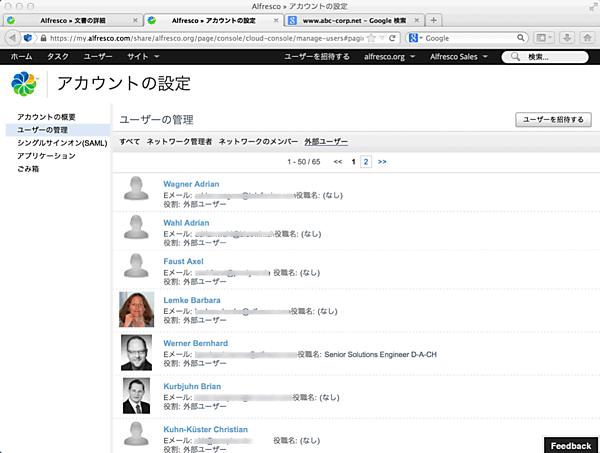
Task: Click Wagner Adrian's default avatar icon
Action: 136,189
